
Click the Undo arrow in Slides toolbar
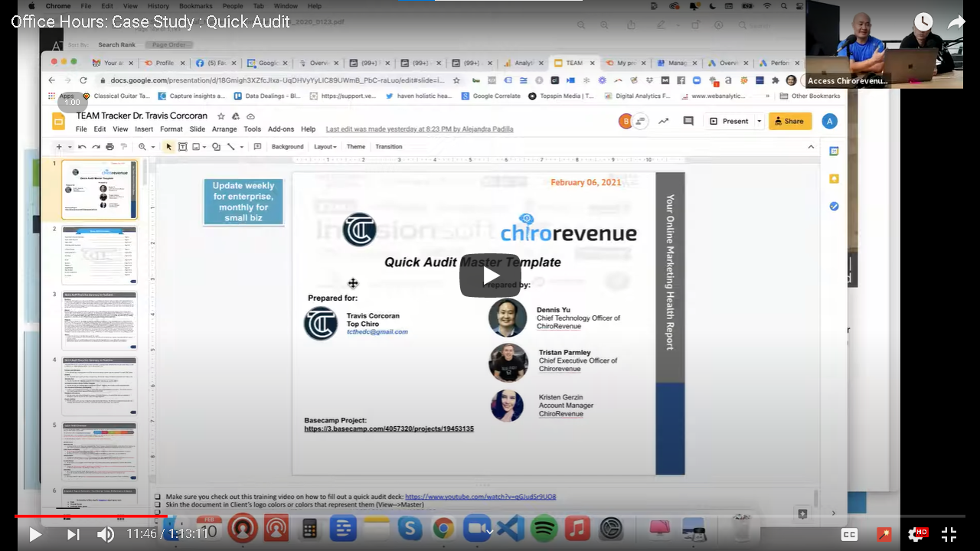click(82, 146)
